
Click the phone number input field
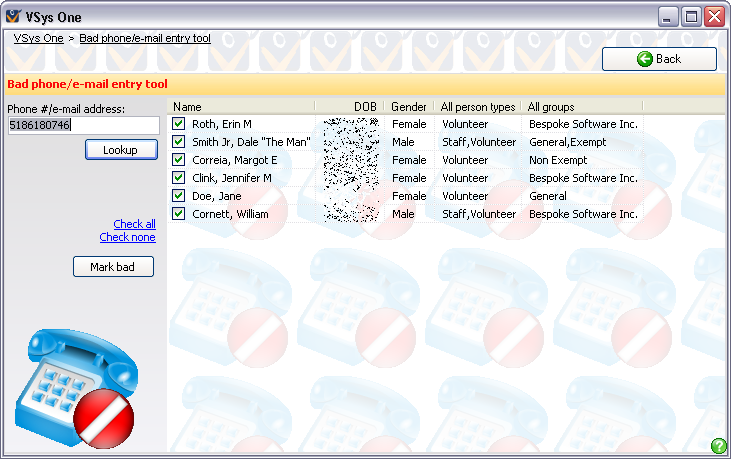coord(83,125)
